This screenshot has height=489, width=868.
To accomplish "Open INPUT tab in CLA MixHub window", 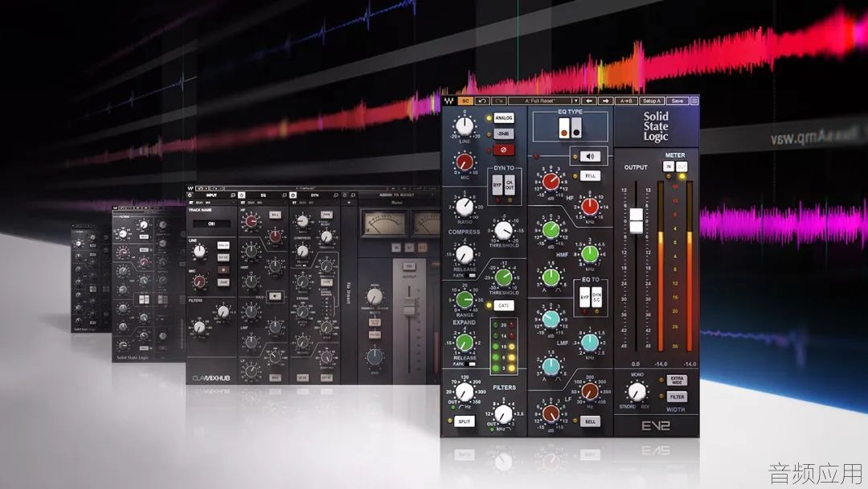I will [x=211, y=195].
